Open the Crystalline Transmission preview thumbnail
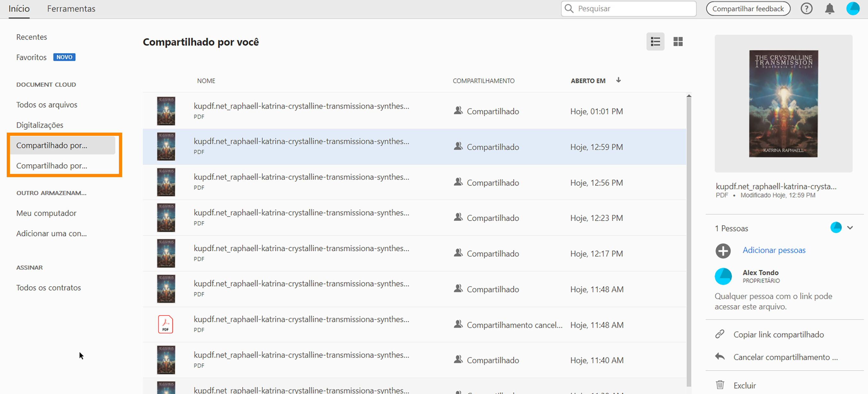The image size is (868, 394). 783,104
